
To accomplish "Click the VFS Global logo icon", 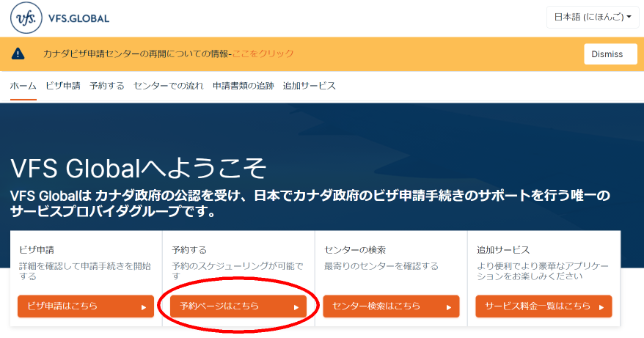I will click(x=26, y=18).
